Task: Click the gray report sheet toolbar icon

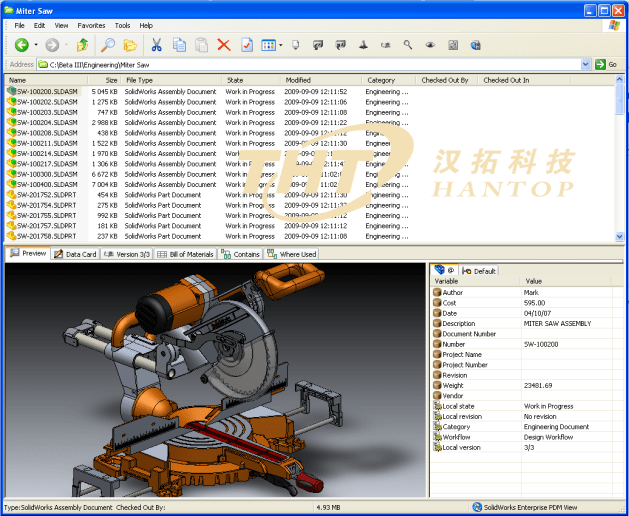Action: (453, 45)
